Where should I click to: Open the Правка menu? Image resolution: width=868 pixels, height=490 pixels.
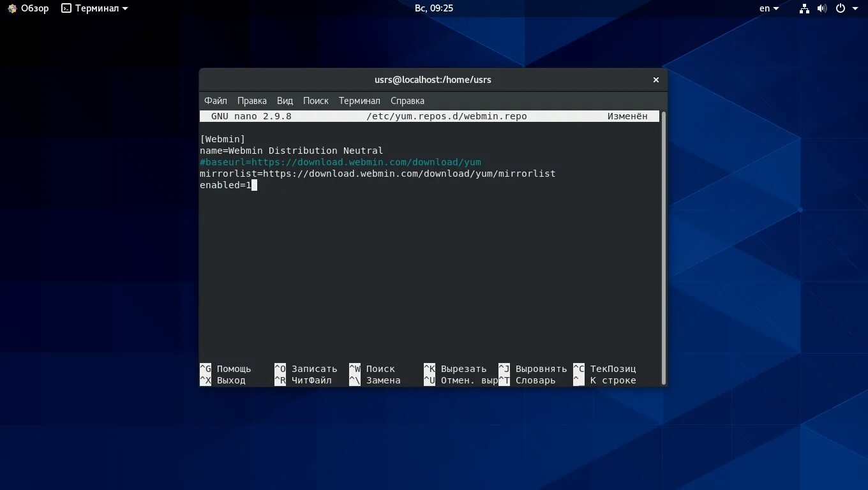252,101
